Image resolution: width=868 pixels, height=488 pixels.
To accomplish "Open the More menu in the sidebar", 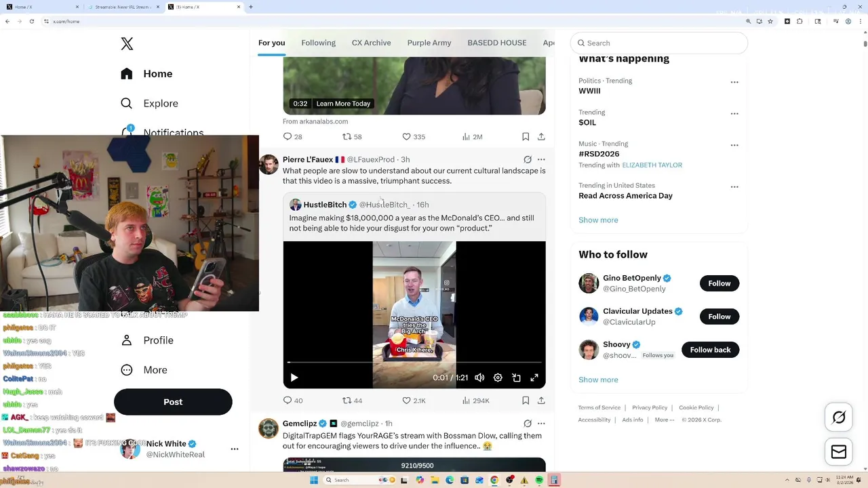I will [144, 370].
